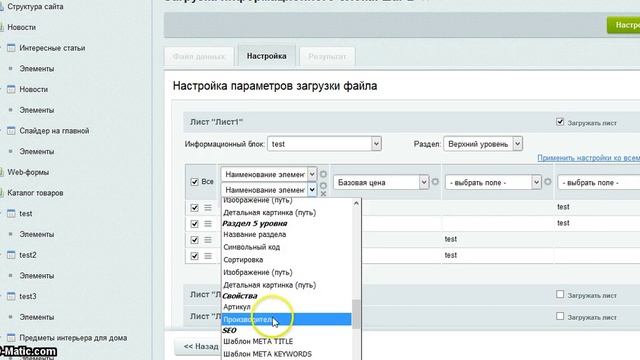Switch to the Настройка tab
Screen dimensions: 640x360
(267, 56)
